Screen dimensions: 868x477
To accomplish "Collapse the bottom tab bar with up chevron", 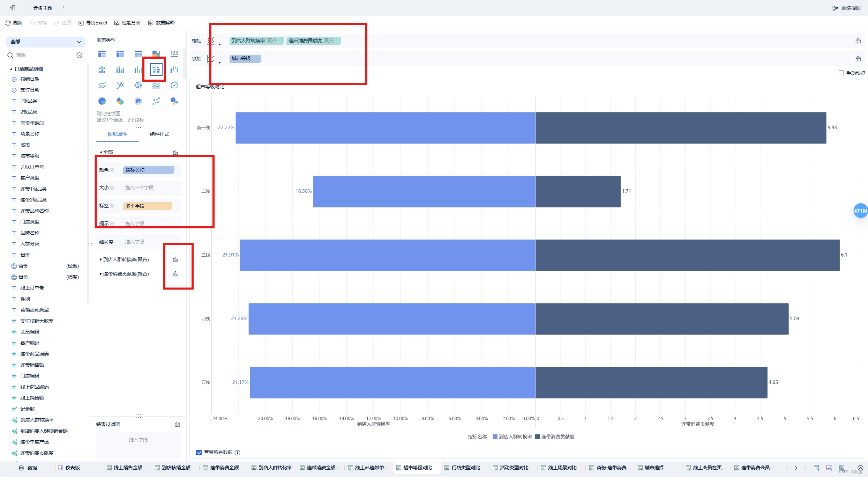I will click(860, 468).
